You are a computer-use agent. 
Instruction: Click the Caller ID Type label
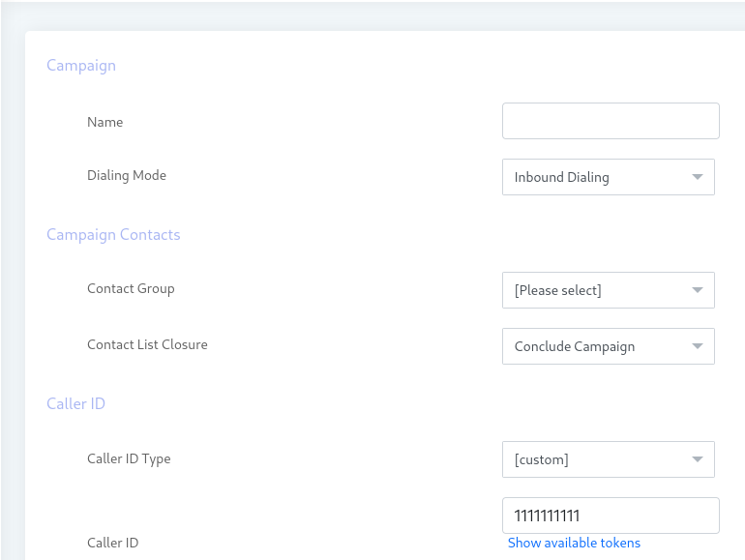(129, 458)
